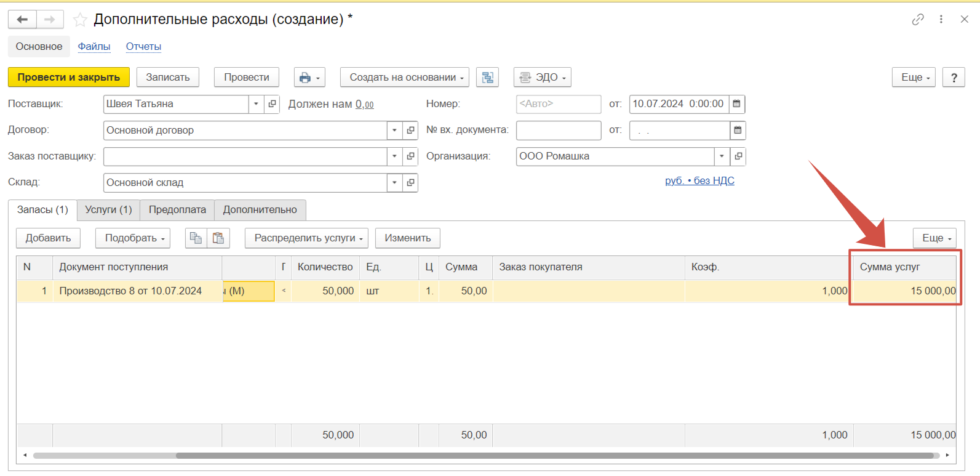
Task: Open the руб. • без НДС link
Action: pos(699,180)
